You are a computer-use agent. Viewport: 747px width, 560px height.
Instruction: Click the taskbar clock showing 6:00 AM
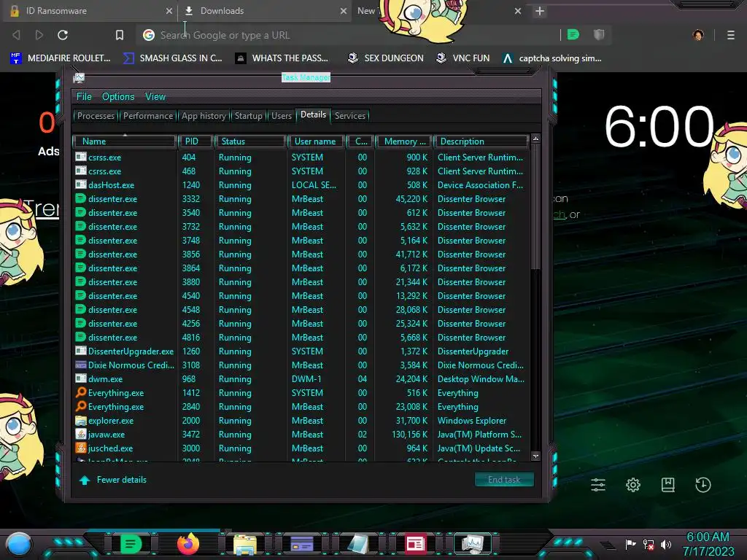tap(708, 544)
